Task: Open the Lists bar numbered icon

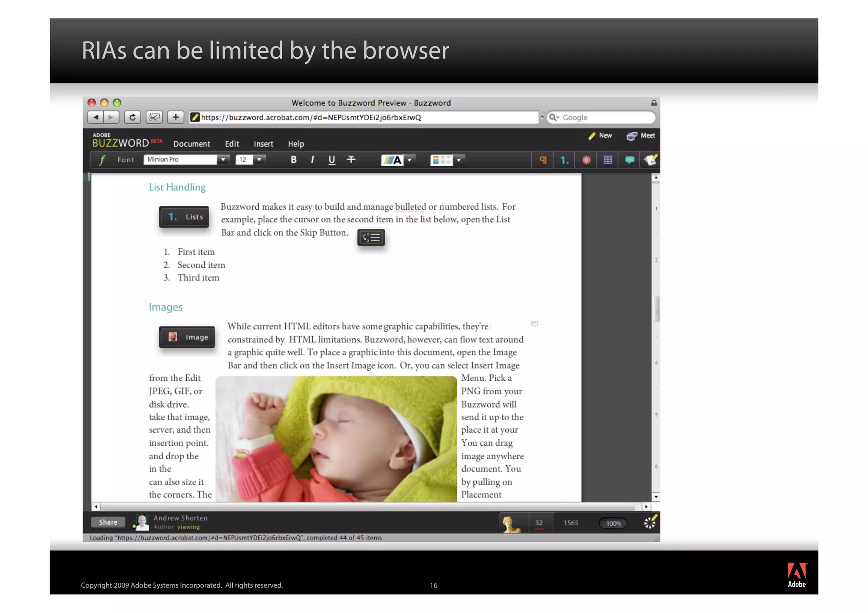Action: (565, 160)
